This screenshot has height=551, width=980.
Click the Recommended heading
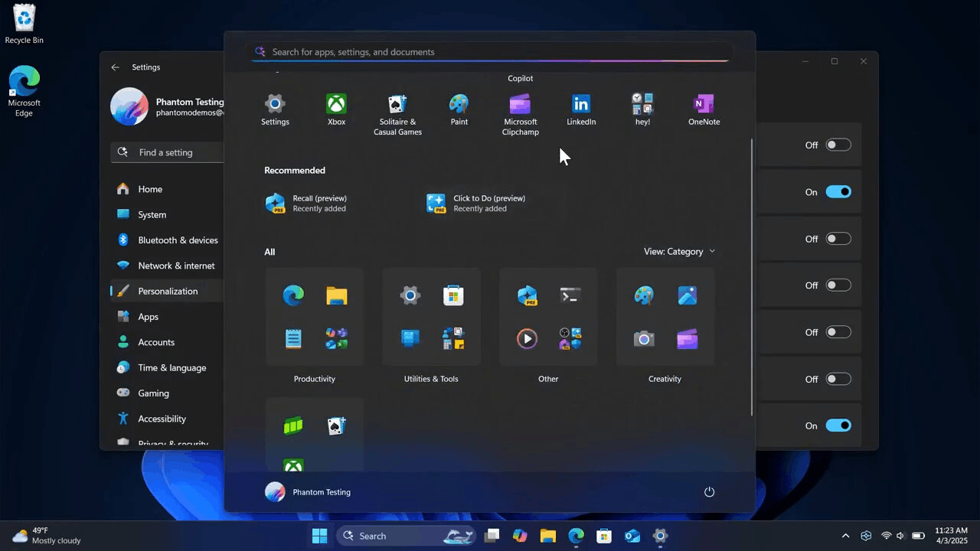click(295, 170)
